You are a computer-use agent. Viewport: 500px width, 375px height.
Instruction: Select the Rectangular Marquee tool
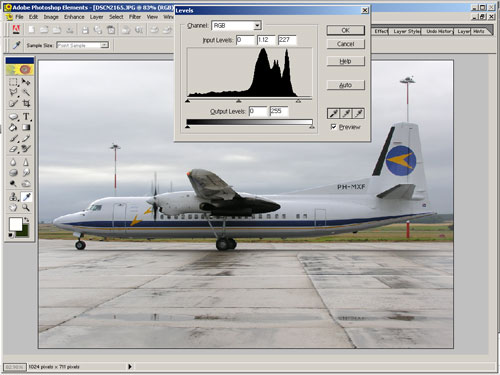tap(13, 82)
